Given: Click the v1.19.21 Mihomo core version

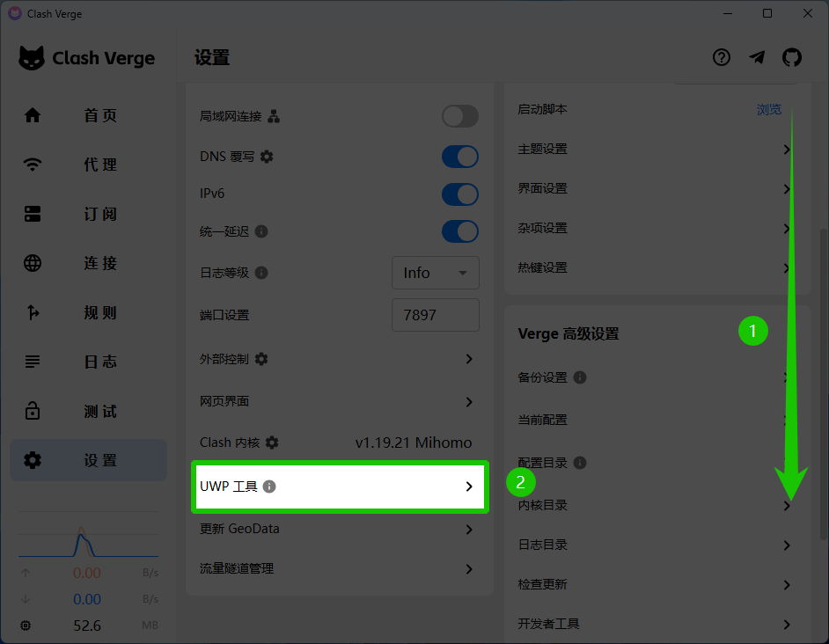Looking at the screenshot, I should pyautogui.click(x=414, y=443).
